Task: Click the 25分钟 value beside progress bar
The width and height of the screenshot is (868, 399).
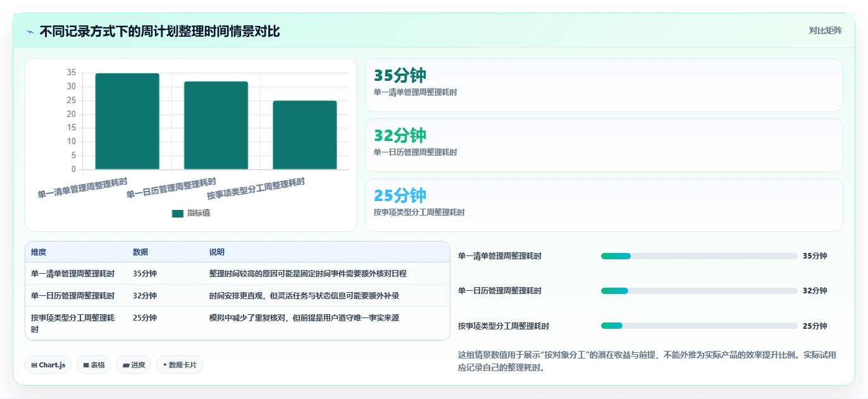Action: pos(815,326)
